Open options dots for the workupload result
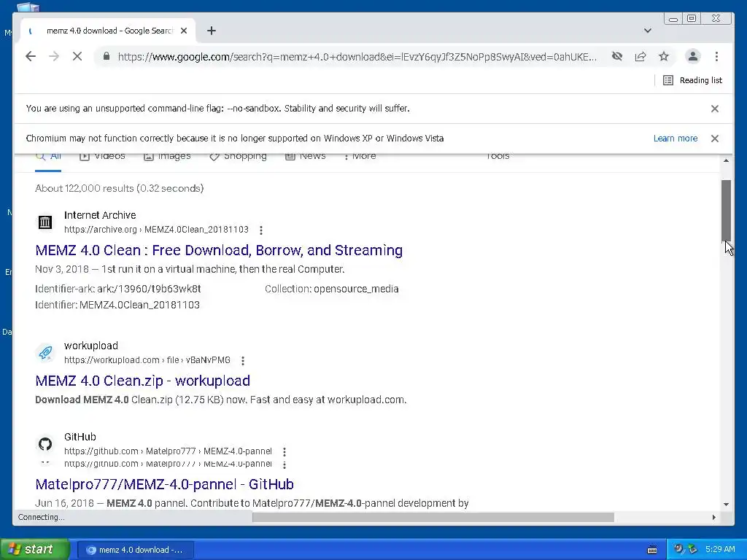747x560 pixels. point(243,360)
